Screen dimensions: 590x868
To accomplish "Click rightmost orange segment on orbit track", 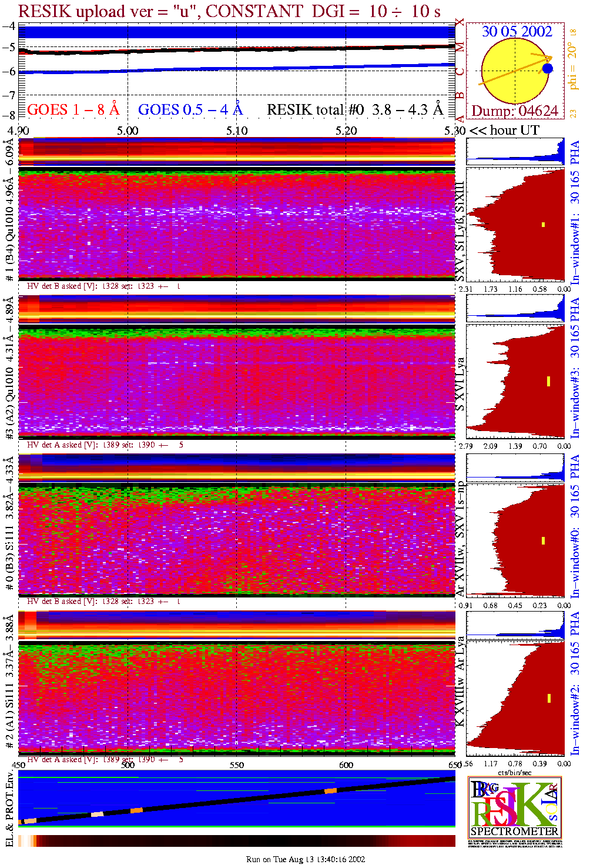I will click(330, 791).
